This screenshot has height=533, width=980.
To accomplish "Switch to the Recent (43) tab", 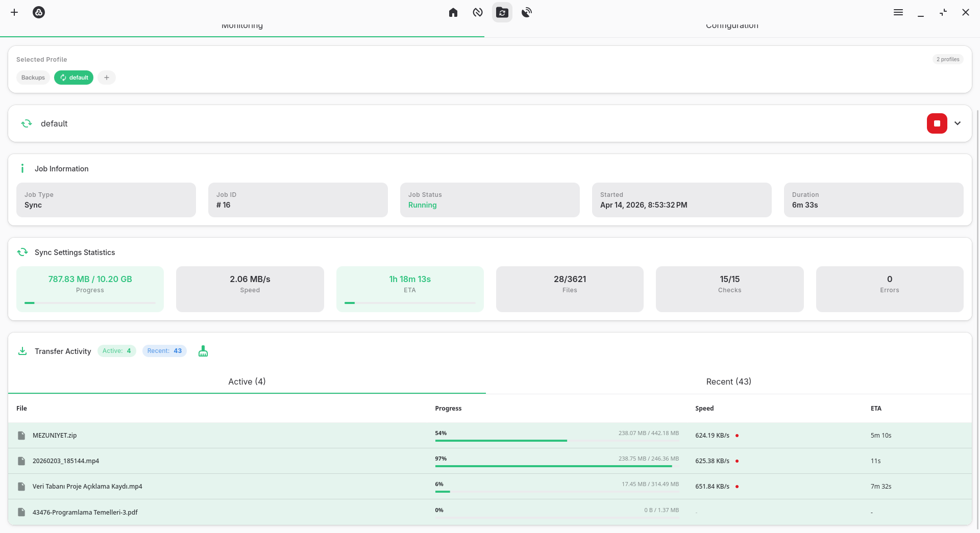I will pos(728,382).
